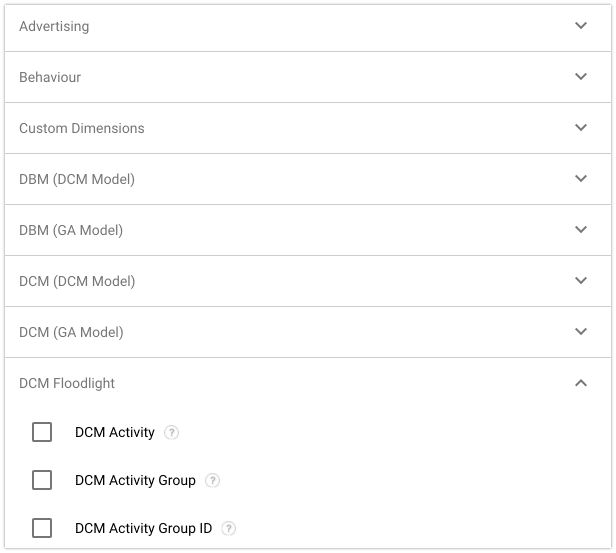Select the Custom Dimensions category label
The image size is (616, 553).
tap(82, 128)
